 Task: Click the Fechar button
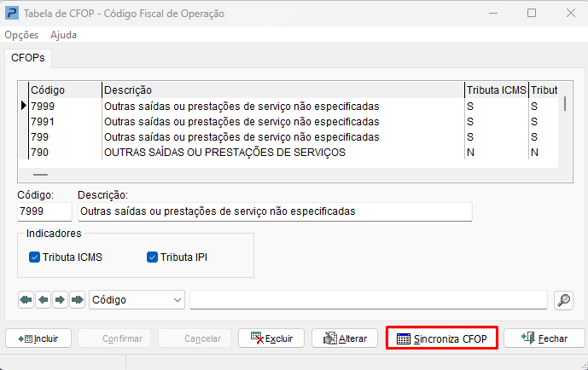tap(543, 338)
